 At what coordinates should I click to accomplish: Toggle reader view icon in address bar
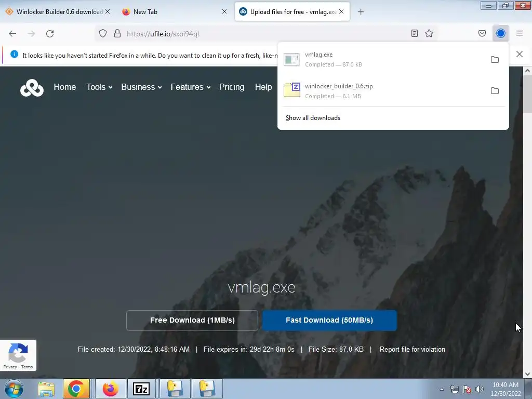click(414, 33)
